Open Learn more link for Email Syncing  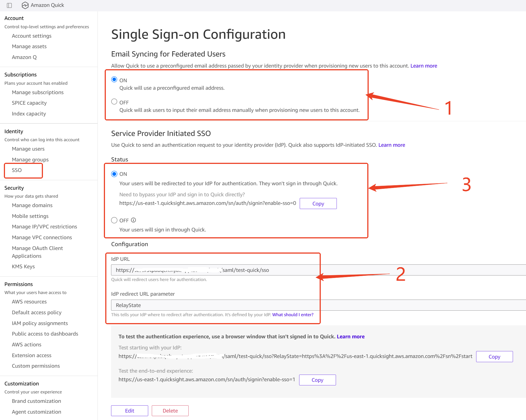point(424,66)
